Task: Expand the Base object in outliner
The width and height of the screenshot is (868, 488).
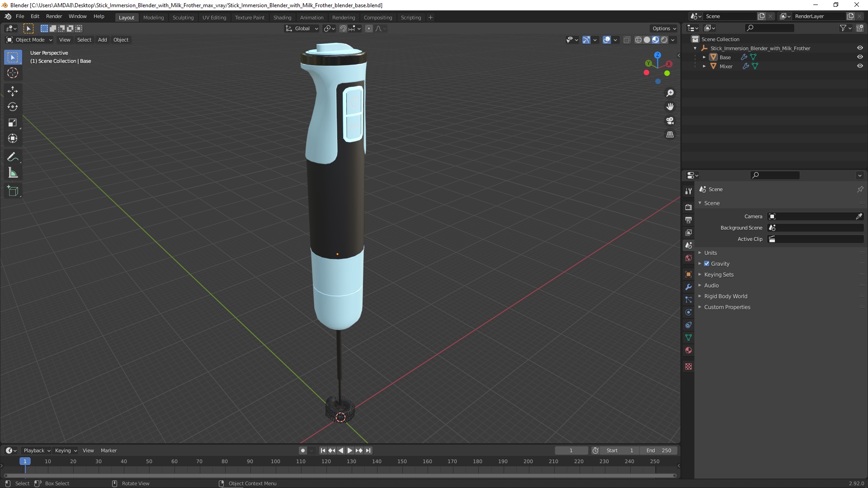Action: (x=704, y=57)
